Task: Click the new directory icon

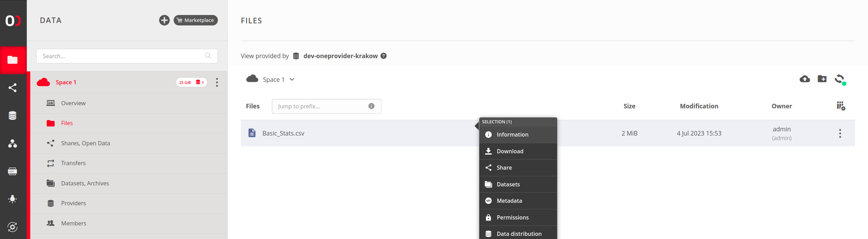Action: click(822, 79)
